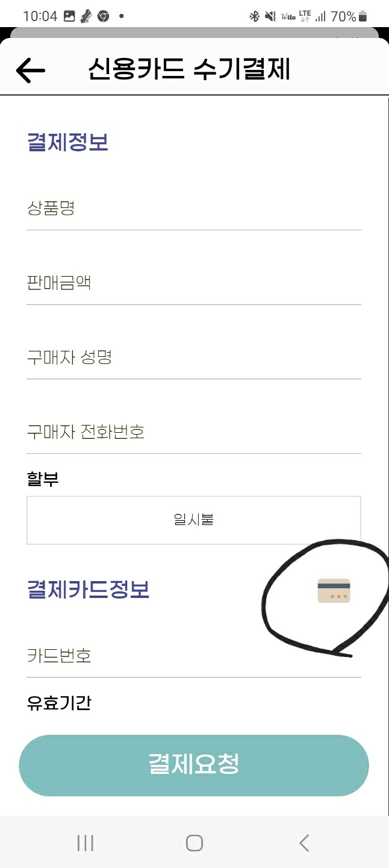Image resolution: width=389 pixels, height=868 pixels.
Task: Tap the Bluetooth status icon
Action: coord(254,16)
